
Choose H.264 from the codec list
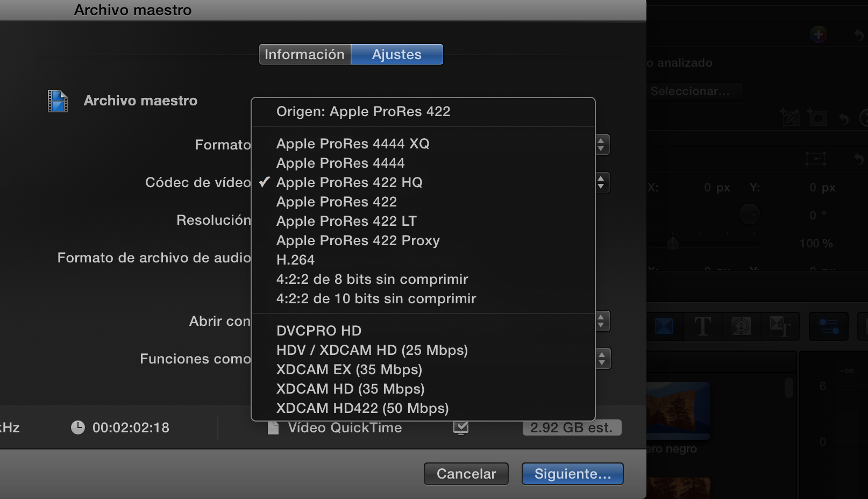295,260
